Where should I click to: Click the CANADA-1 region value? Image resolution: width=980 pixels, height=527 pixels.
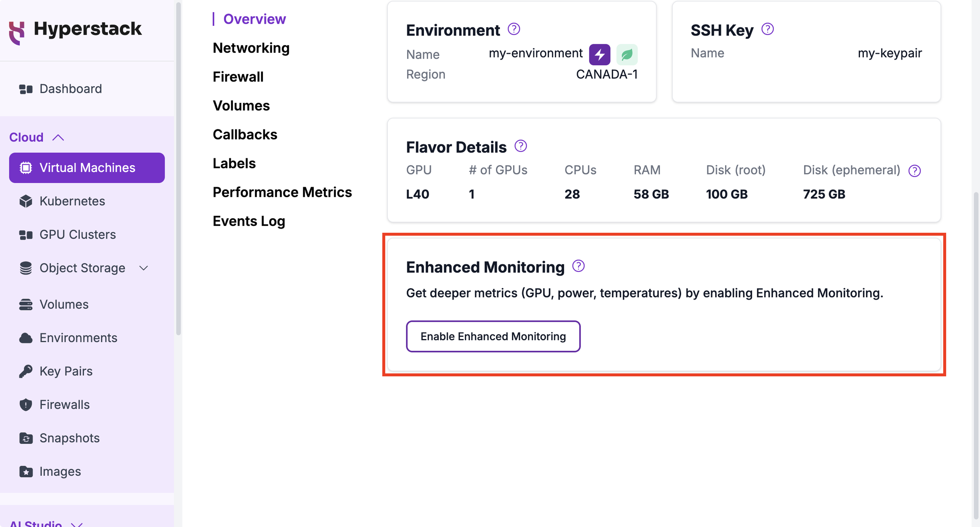(607, 74)
